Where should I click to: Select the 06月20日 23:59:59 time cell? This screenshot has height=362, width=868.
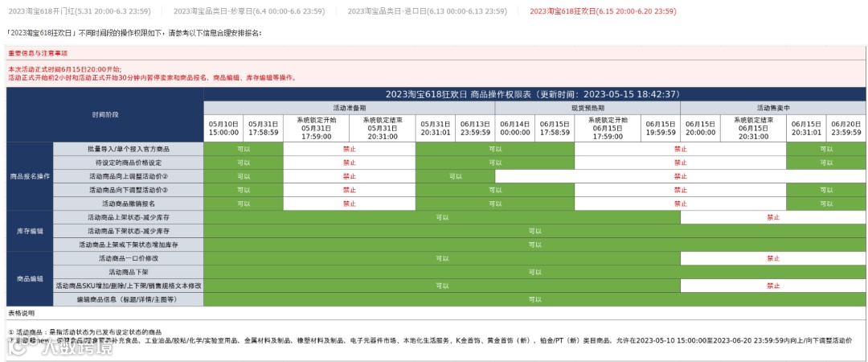coord(845,128)
